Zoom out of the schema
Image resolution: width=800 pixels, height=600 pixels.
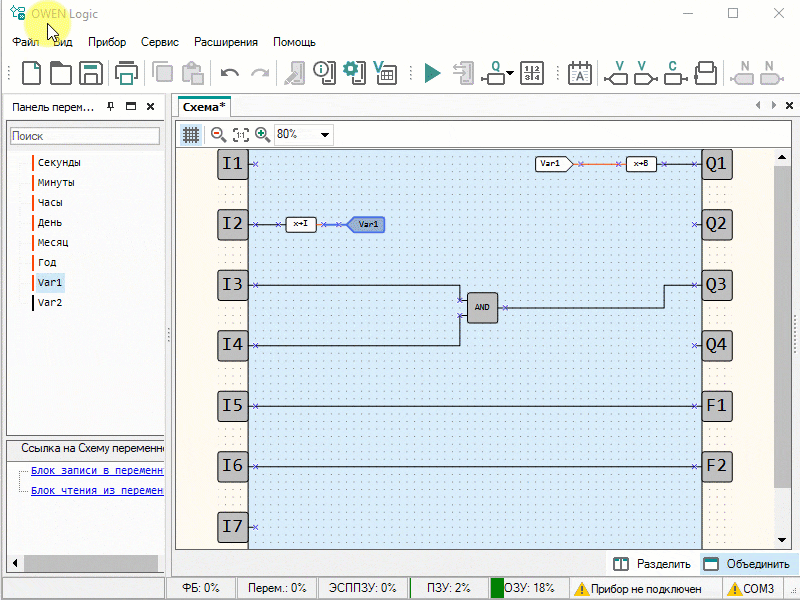pyautogui.click(x=218, y=135)
